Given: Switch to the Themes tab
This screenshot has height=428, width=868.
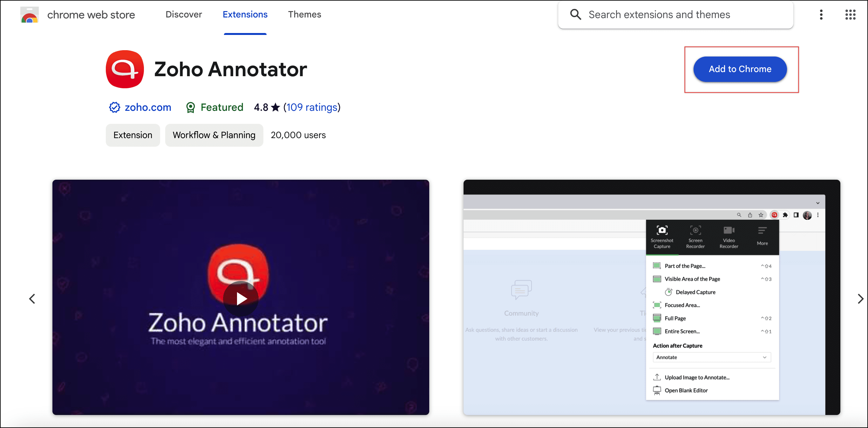Looking at the screenshot, I should coord(304,15).
